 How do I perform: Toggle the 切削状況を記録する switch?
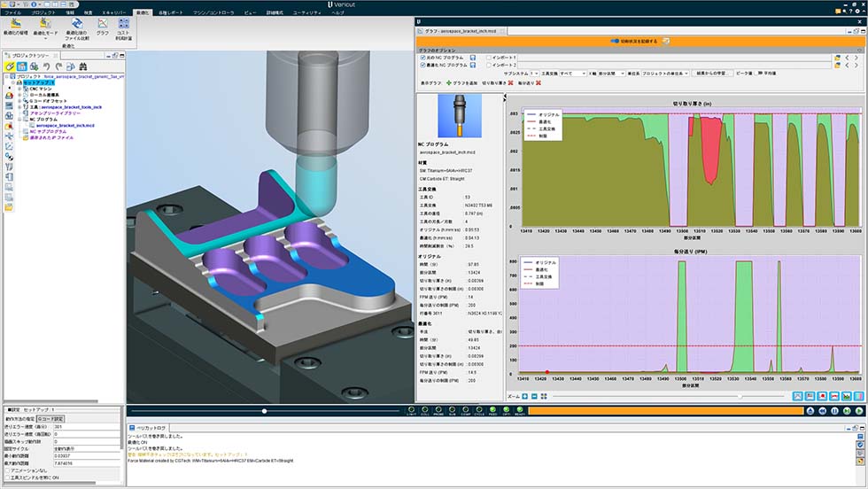click(616, 41)
